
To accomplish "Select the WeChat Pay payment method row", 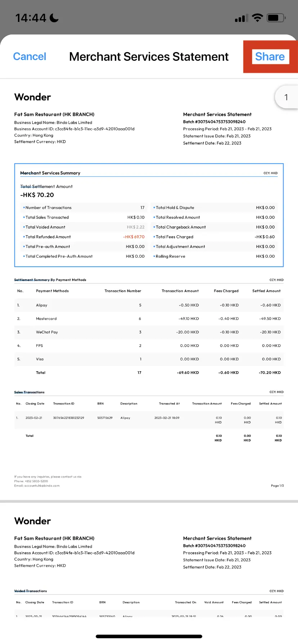I will point(149,332).
